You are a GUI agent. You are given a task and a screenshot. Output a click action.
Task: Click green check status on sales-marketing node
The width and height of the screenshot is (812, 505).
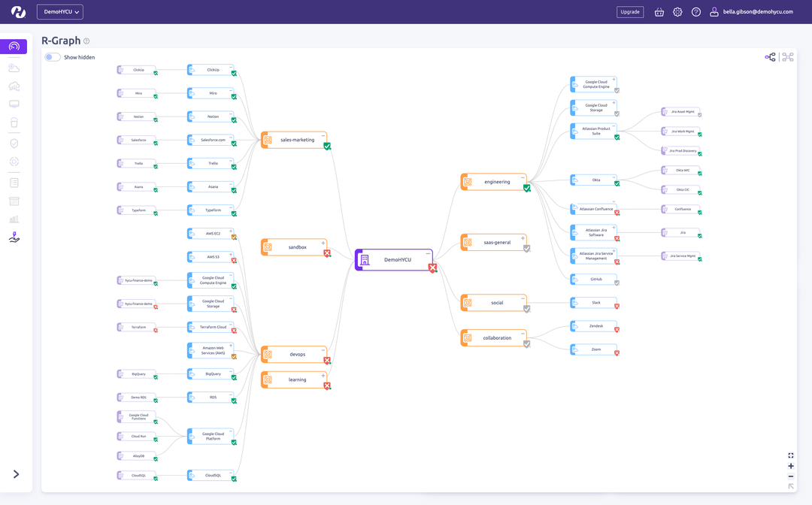tap(327, 147)
